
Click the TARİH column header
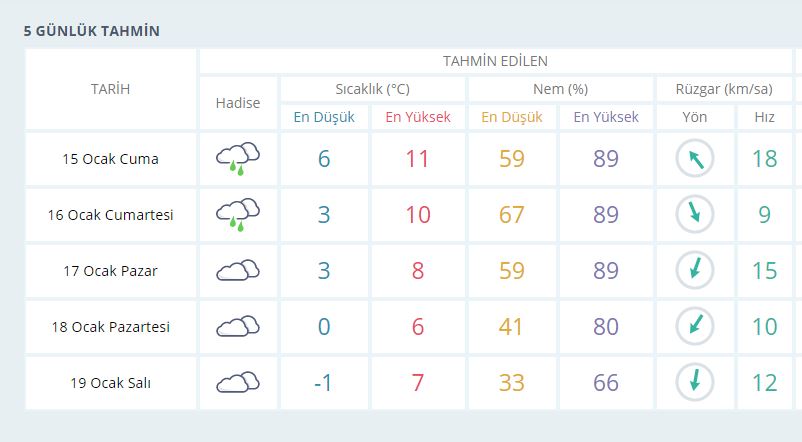pyautogui.click(x=110, y=89)
